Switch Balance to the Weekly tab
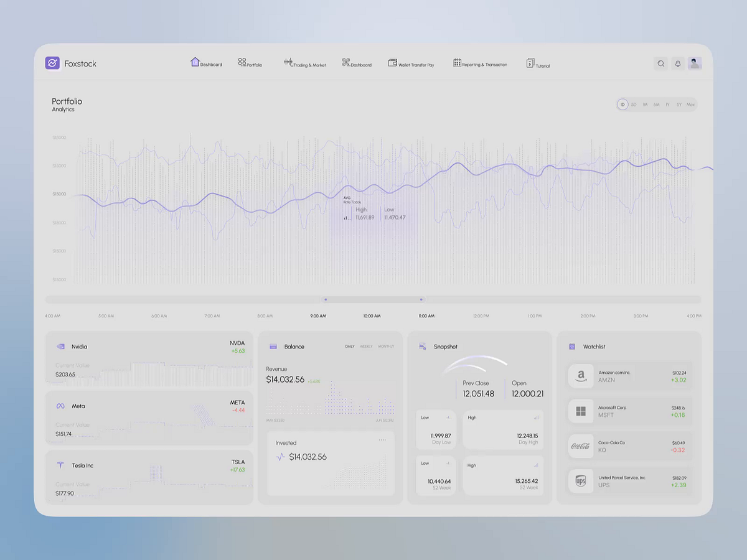This screenshot has height=560, width=747. click(366, 347)
